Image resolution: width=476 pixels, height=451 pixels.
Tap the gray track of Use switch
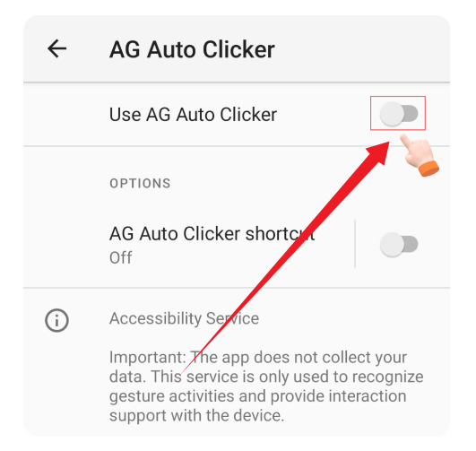(411, 114)
